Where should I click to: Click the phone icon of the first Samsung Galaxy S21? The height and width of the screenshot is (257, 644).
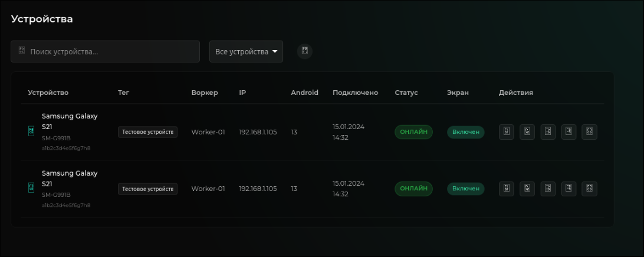31,131
